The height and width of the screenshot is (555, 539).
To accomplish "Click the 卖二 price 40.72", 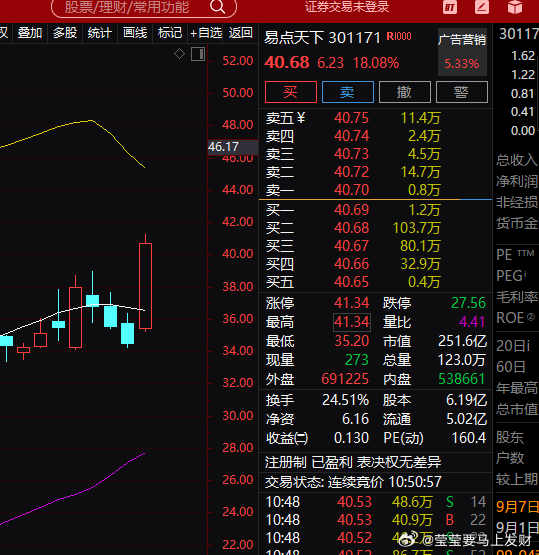I will [x=351, y=172].
